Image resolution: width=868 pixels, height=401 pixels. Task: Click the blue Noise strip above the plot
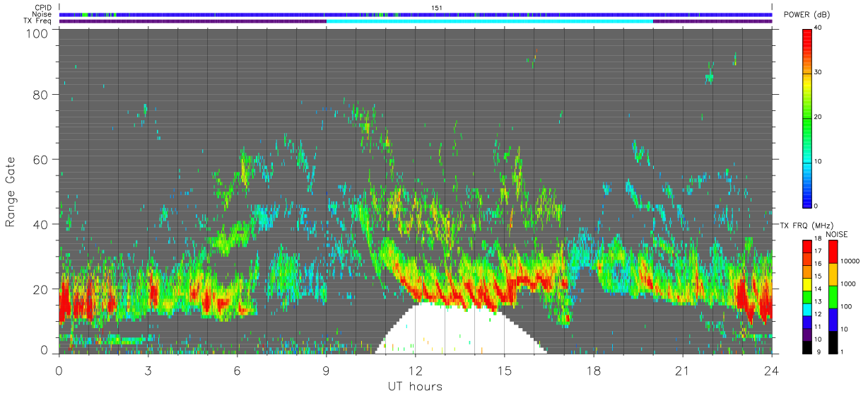click(x=416, y=14)
